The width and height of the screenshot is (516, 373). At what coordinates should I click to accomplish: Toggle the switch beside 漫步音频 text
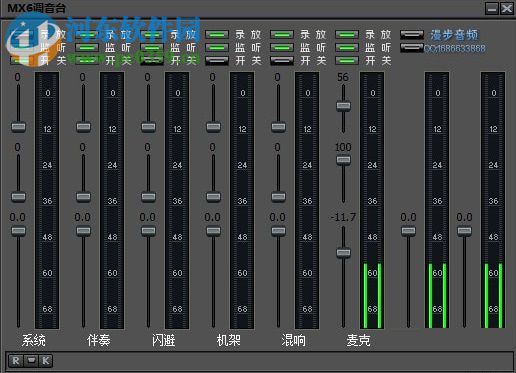click(412, 35)
